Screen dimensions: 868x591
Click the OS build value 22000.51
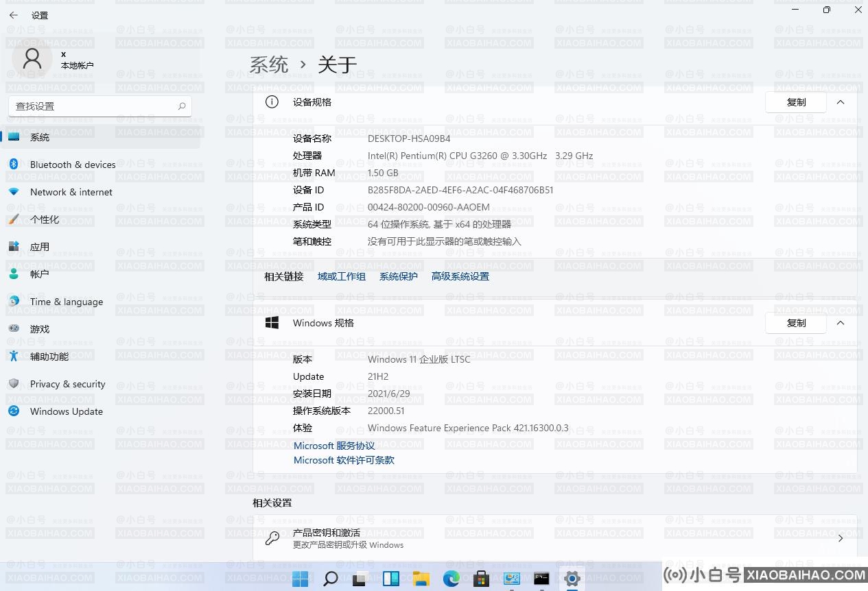click(x=386, y=411)
